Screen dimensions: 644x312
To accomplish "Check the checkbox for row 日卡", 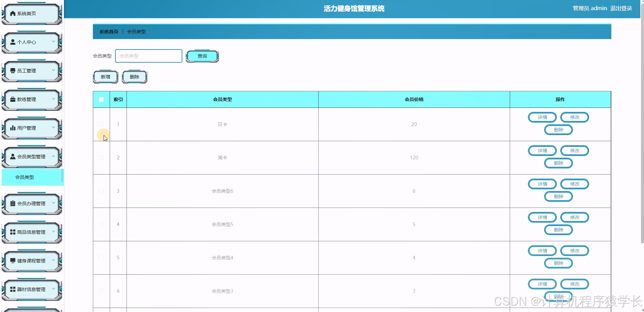I will (101, 124).
